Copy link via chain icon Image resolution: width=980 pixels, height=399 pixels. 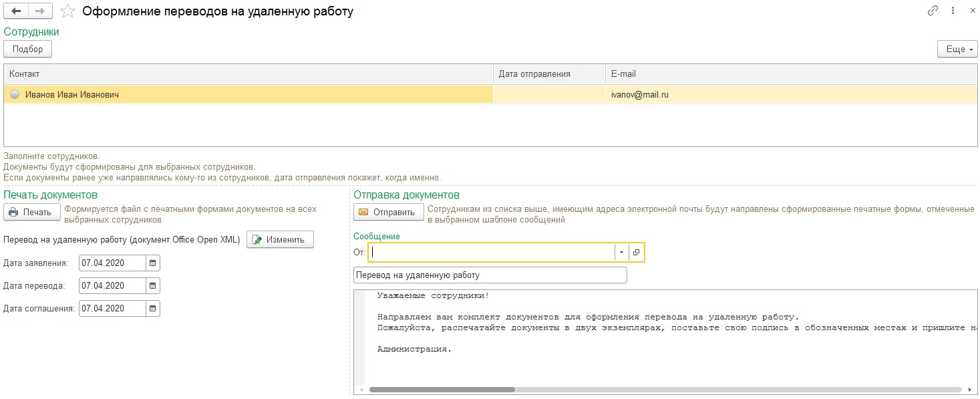(x=933, y=11)
